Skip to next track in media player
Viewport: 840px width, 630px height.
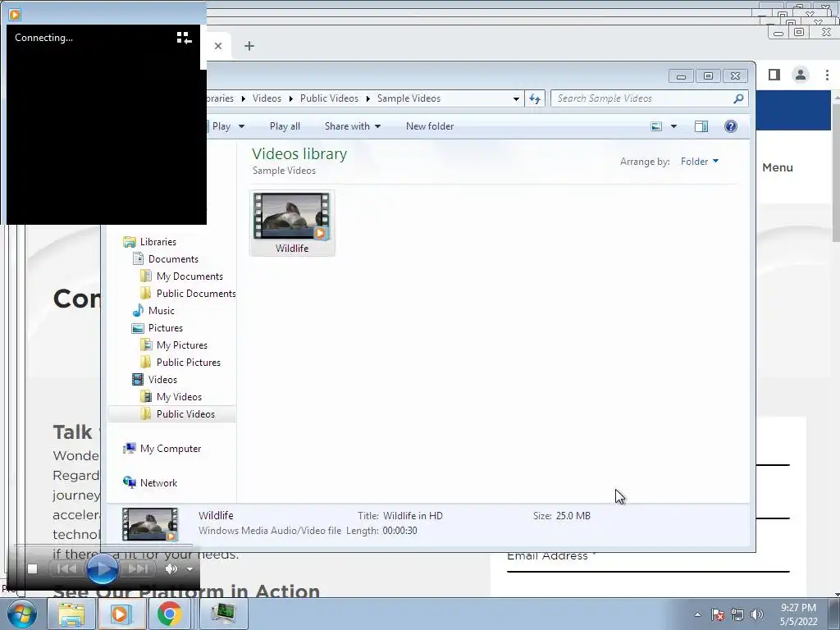tap(138, 569)
